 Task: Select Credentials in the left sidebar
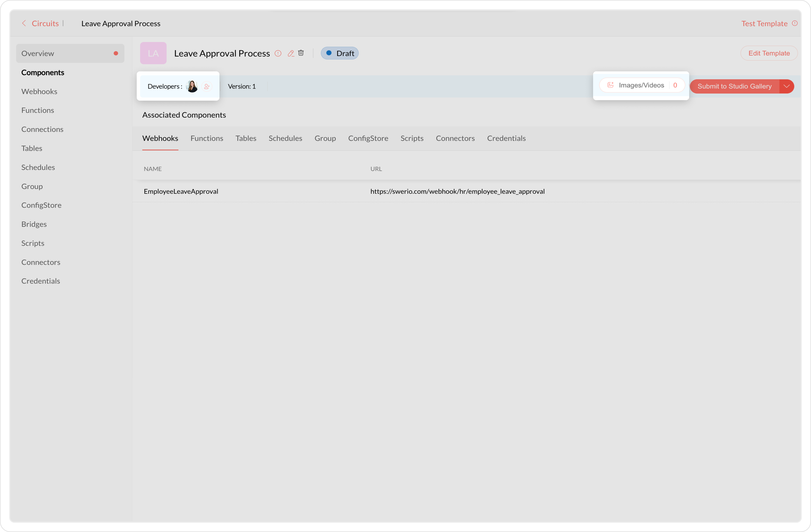pyautogui.click(x=41, y=281)
